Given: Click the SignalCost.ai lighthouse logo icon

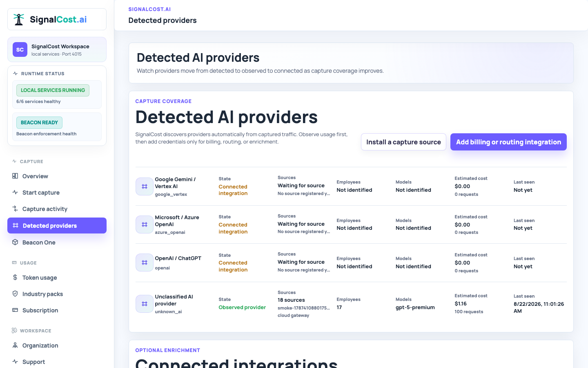Looking at the screenshot, I should (x=19, y=19).
